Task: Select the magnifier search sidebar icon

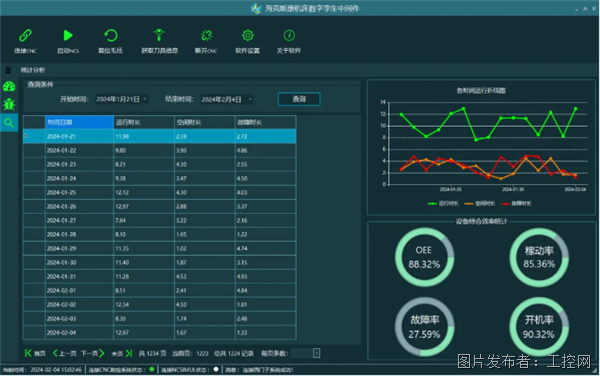Action: (x=9, y=122)
